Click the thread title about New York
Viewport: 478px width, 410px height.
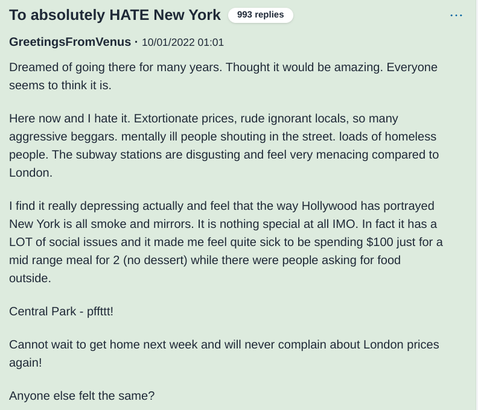point(115,15)
